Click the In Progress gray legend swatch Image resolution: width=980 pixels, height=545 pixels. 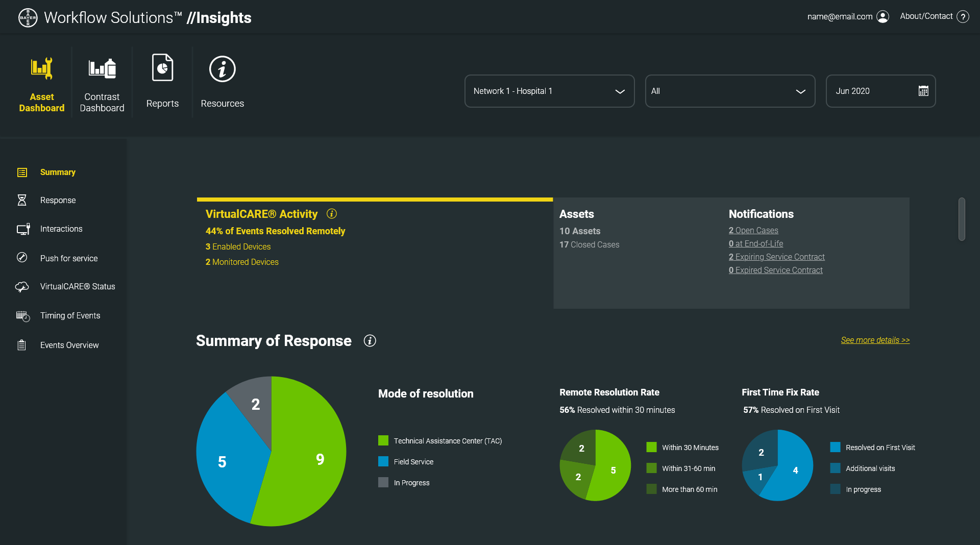(x=383, y=482)
